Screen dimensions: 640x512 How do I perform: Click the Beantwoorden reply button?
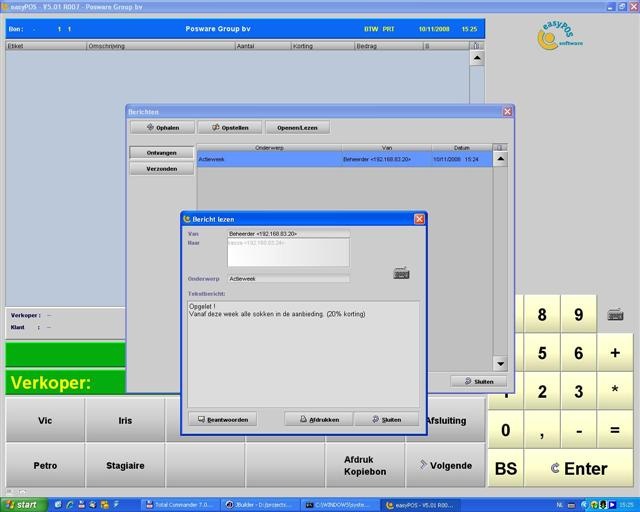[x=223, y=419]
